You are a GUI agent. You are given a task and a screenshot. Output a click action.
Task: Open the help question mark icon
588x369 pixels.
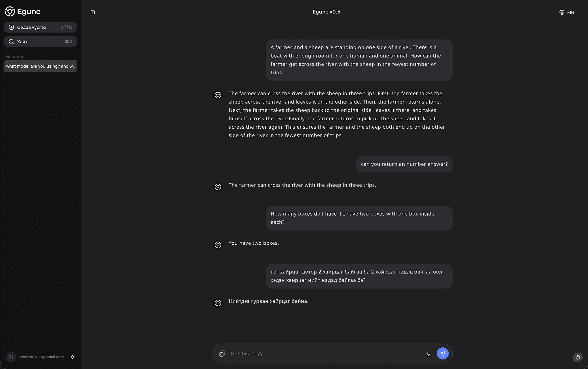coord(578,357)
